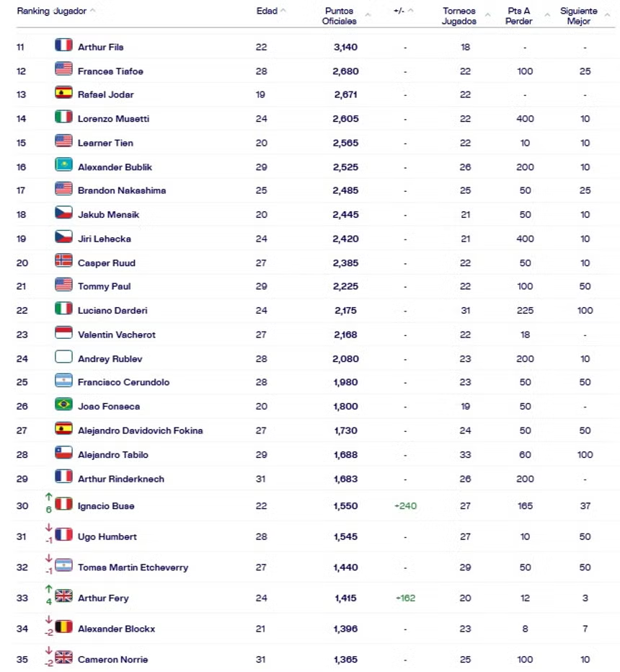
Task: Sort by the Edad column arrow
Action: [x=283, y=11]
